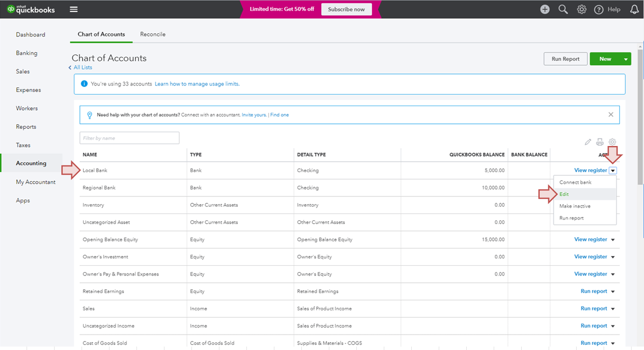Click the Find one link

[x=279, y=115]
